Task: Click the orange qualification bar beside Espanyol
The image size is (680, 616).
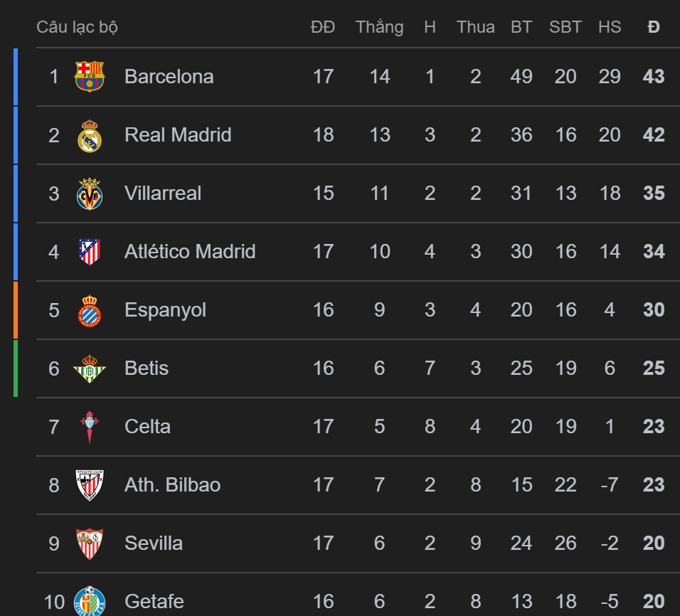Action: click(16, 310)
